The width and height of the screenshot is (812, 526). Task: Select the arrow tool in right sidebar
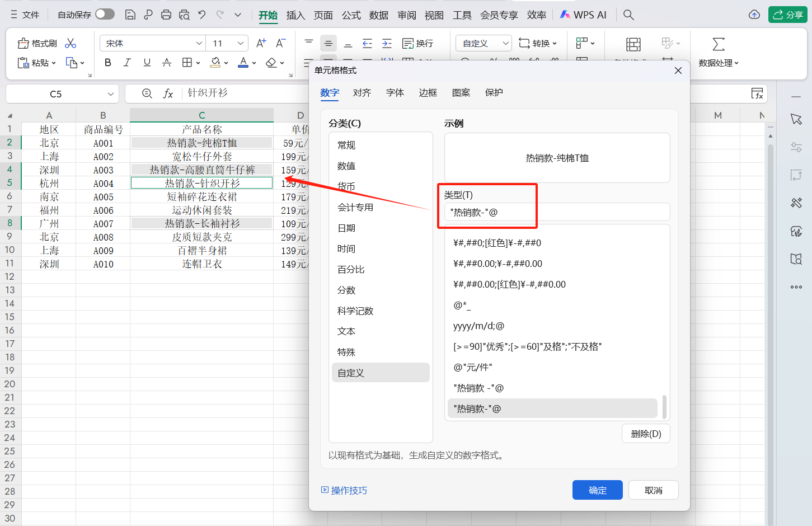click(796, 119)
